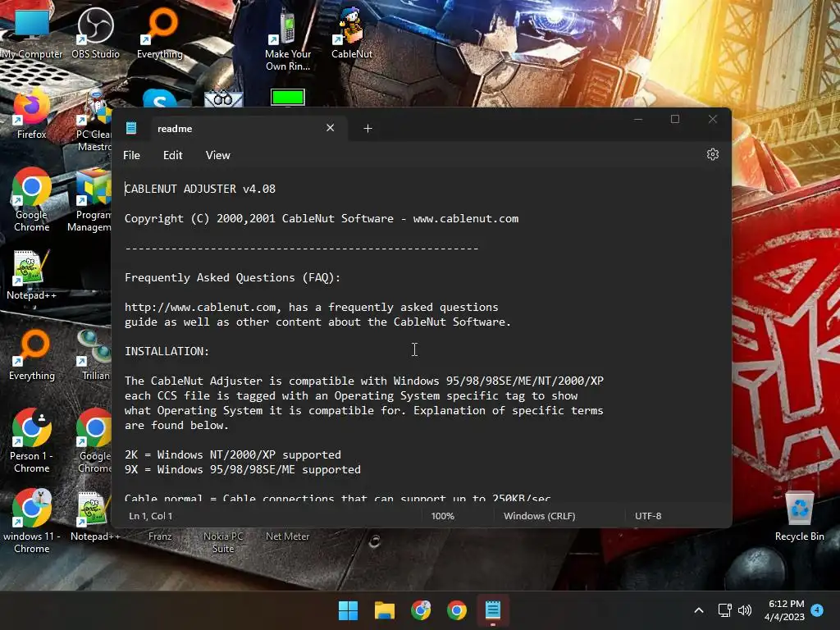Launch OBS Studio from desktop

point(95,33)
